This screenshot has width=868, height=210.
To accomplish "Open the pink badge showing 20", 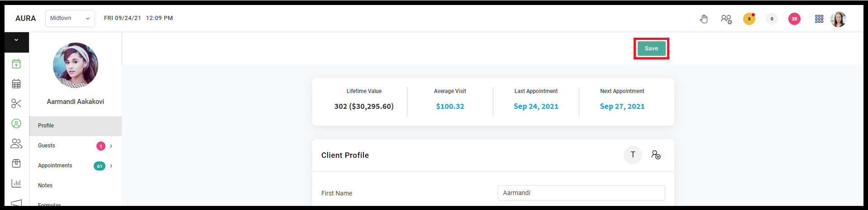I will pyautogui.click(x=794, y=19).
